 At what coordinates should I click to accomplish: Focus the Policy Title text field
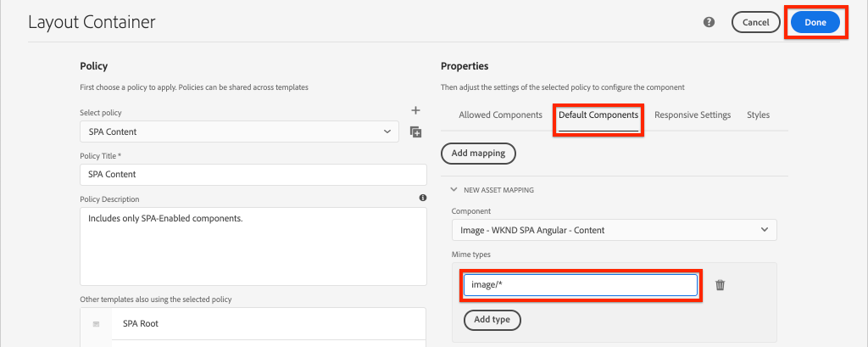(x=253, y=174)
